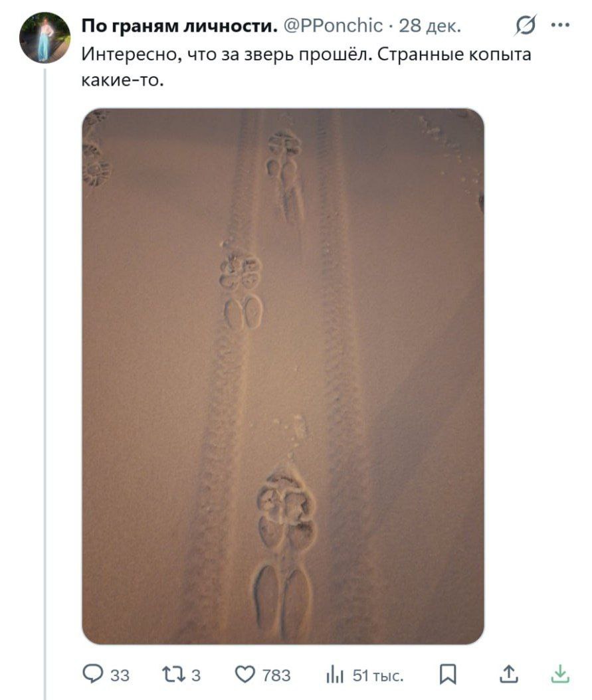Click the @PPonchic handle
Image resolution: width=592 pixels, height=700 pixels.
(333, 26)
